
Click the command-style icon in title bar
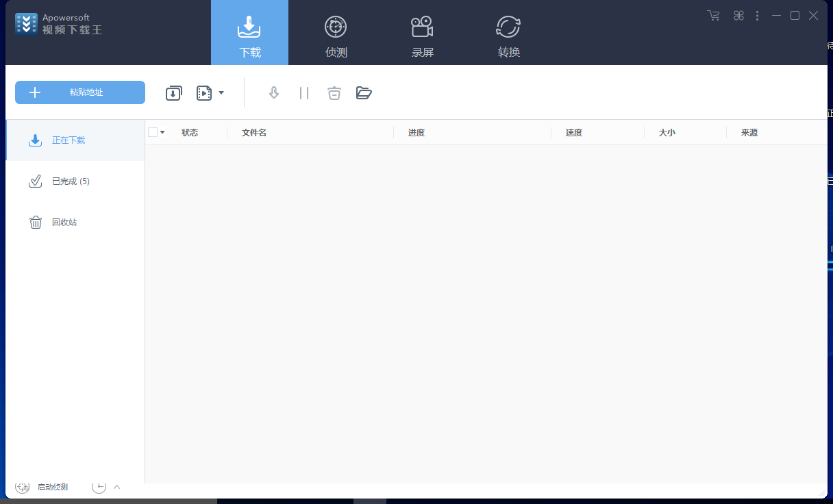738,15
